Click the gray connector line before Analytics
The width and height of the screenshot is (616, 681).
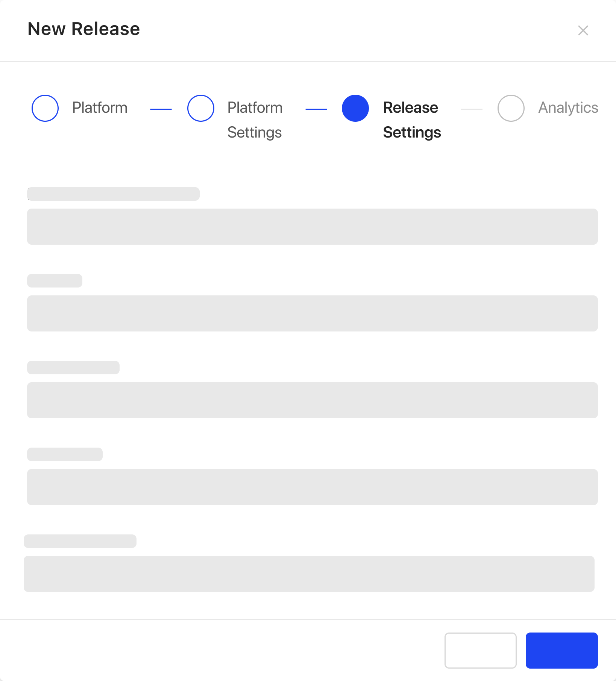(472, 109)
